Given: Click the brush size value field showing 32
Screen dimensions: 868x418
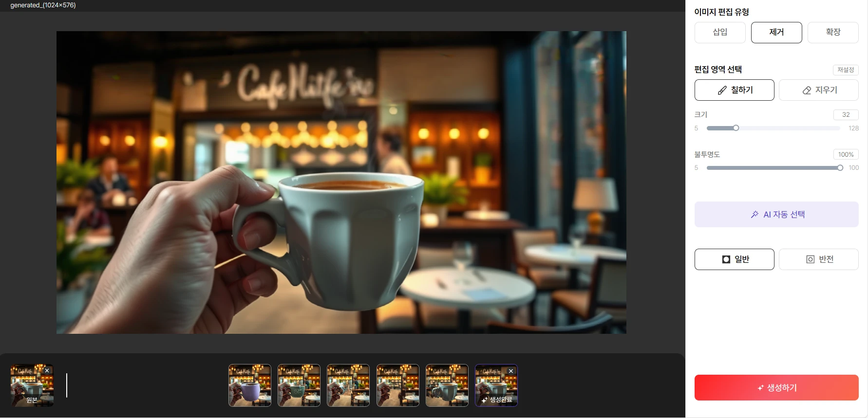Looking at the screenshot, I should 846,115.
